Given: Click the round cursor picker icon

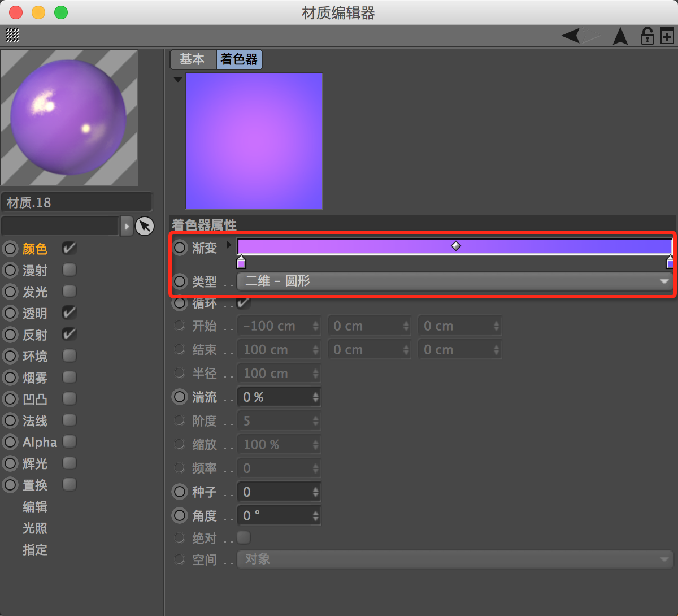Looking at the screenshot, I should coord(145,226).
